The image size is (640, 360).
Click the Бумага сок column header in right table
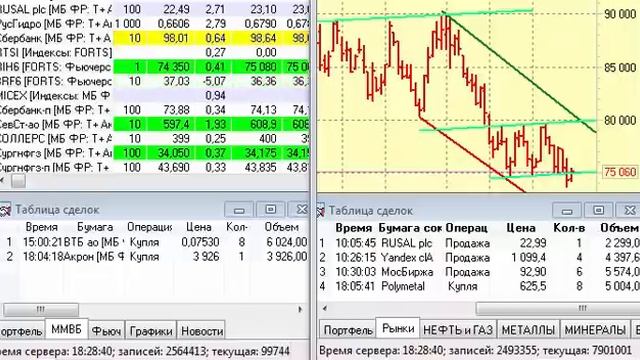410,228
